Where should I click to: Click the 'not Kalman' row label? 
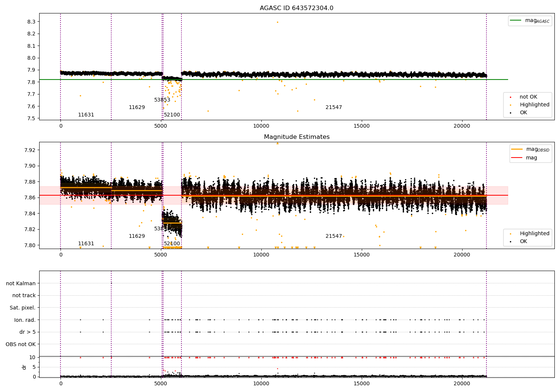tap(21, 284)
